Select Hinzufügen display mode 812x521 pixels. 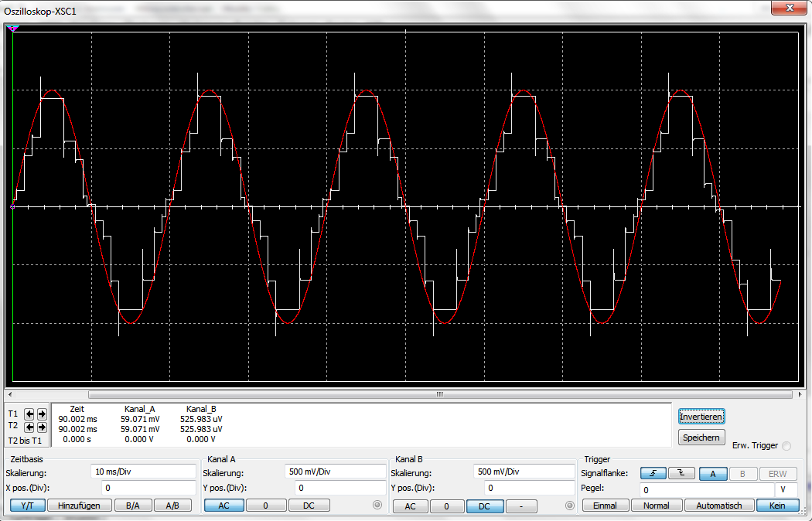(x=79, y=506)
